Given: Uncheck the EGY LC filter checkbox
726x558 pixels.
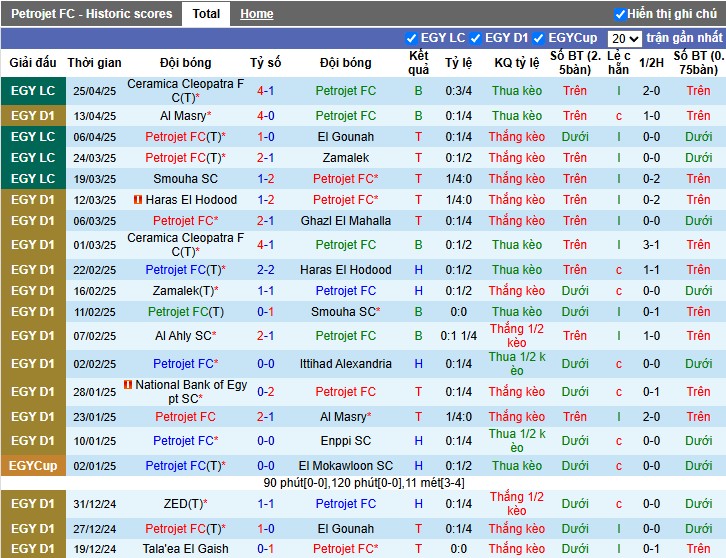Looking at the screenshot, I should (411, 38).
